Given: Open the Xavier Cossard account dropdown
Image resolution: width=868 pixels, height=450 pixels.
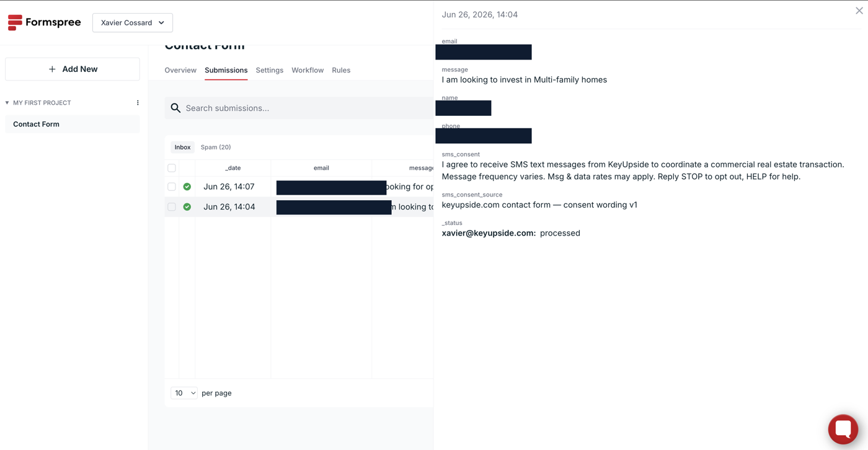Looking at the screenshot, I should click(133, 23).
